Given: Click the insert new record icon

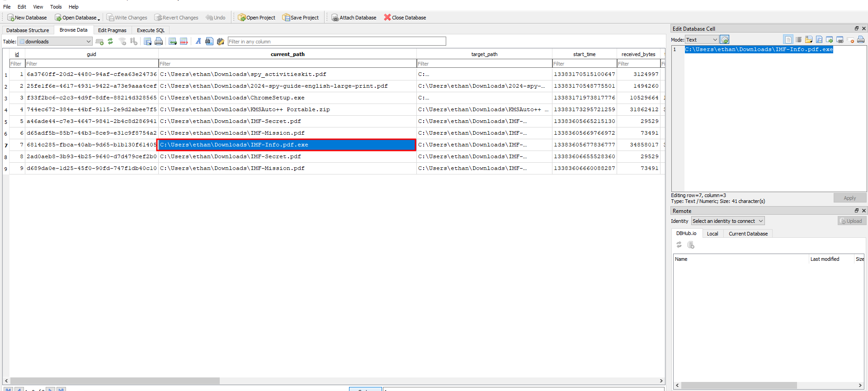Looking at the screenshot, I should (x=173, y=42).
